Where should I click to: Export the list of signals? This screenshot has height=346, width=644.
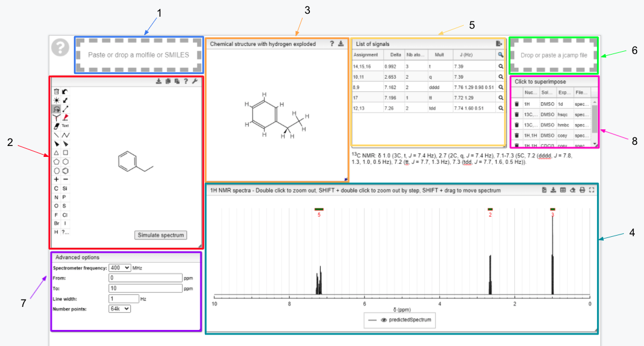pyautogui.click(x=499, y=44)
